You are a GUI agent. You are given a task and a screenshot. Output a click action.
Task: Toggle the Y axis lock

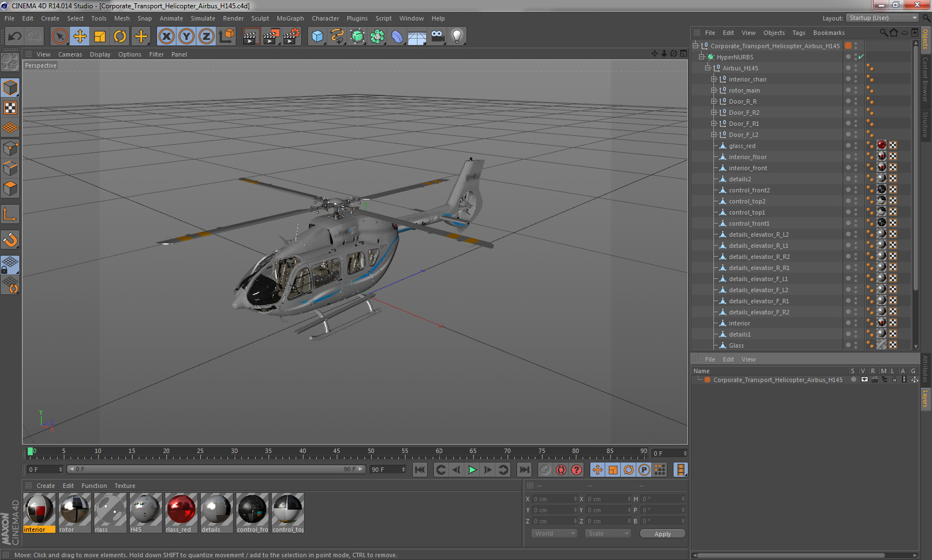coord(186,37)
